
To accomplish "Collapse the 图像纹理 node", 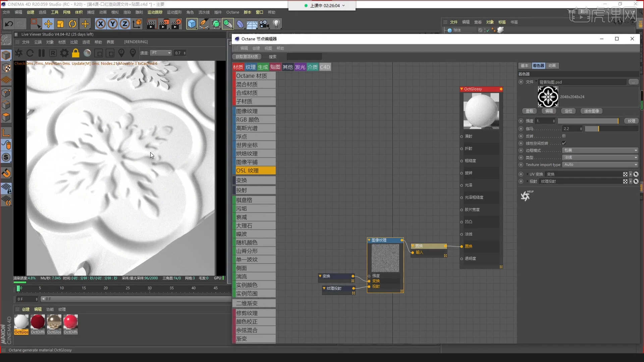I will click(369, 240).
